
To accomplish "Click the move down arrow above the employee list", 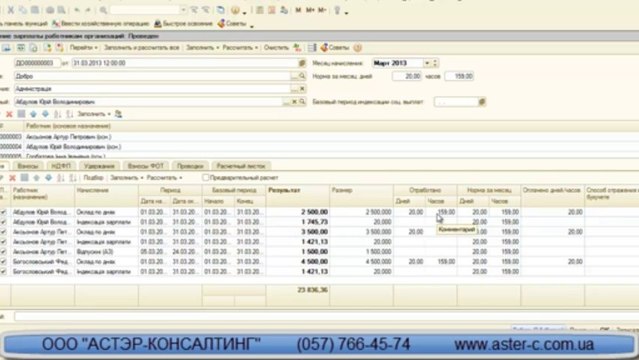I will (x=45, y=114).
